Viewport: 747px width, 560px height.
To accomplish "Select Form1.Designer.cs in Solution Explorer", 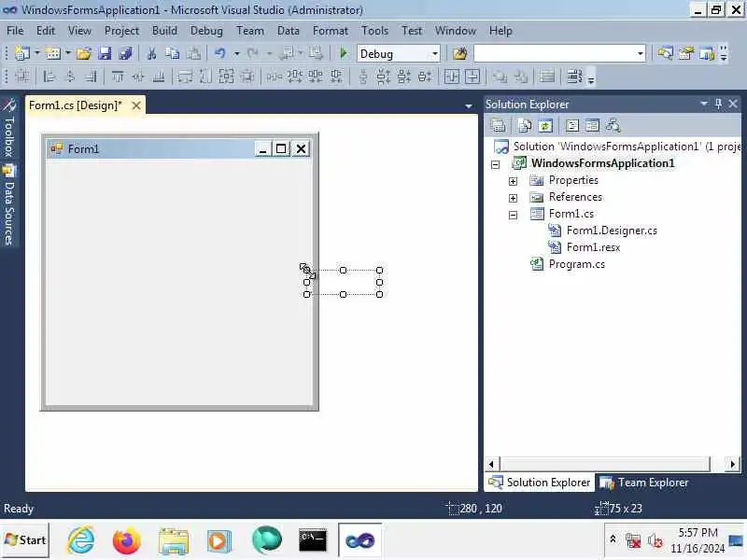I will 612,231.
